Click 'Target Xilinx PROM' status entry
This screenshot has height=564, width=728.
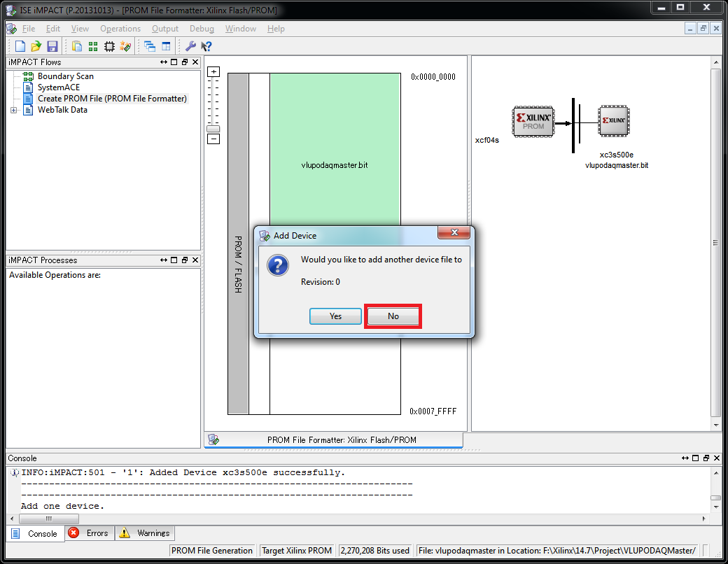click(x=297, y=551)
